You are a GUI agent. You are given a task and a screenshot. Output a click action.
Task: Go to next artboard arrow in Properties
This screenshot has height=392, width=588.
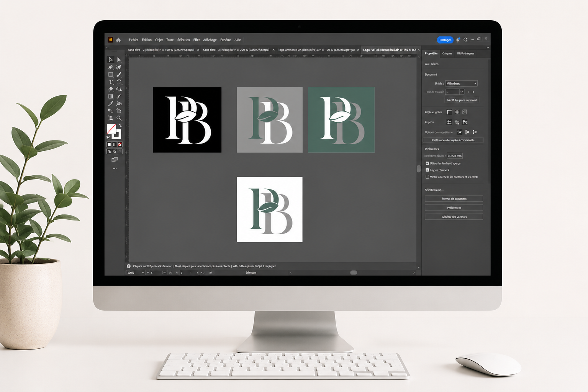click(473, 92)
